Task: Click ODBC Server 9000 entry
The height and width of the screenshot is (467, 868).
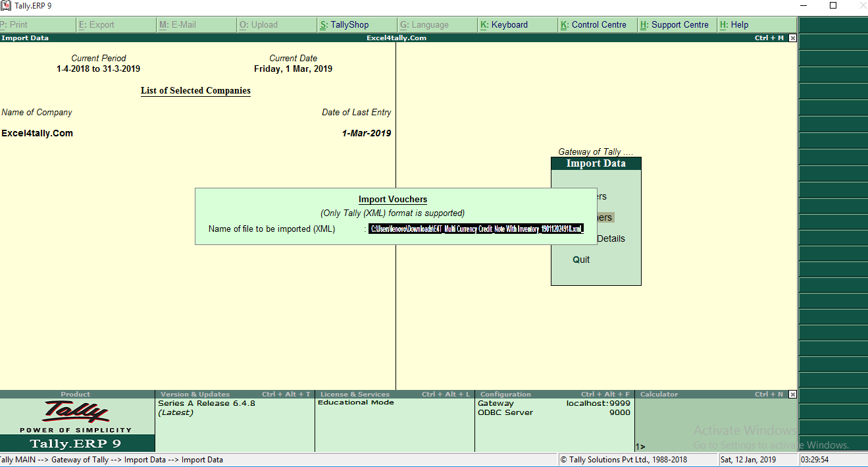Action: (x=554, y=412)
